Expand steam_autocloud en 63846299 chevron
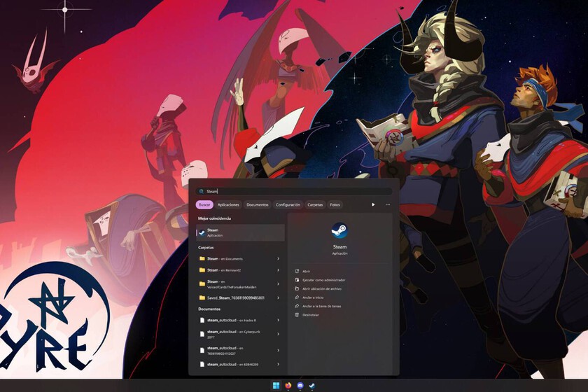Image resolution: width=588 pixels, height=392 pixels. 279,364
